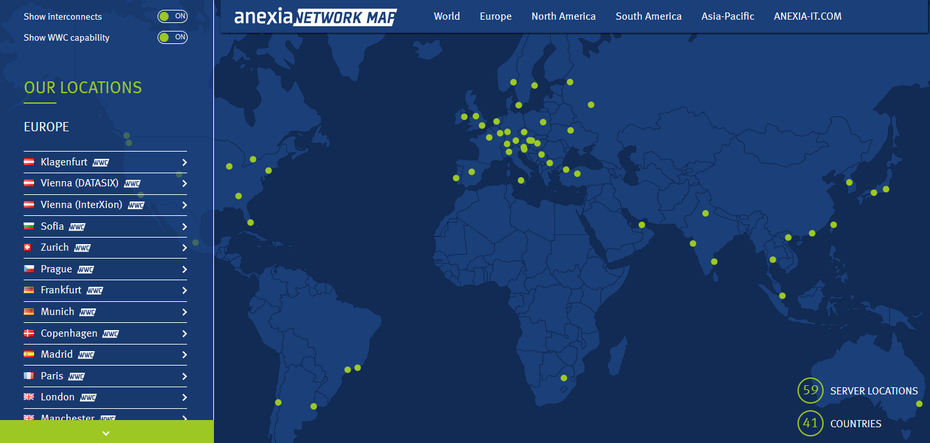Open the Vienna (DATASIX) location entry
This screenshot has height=443, width=930.
(x=106, y=184)
